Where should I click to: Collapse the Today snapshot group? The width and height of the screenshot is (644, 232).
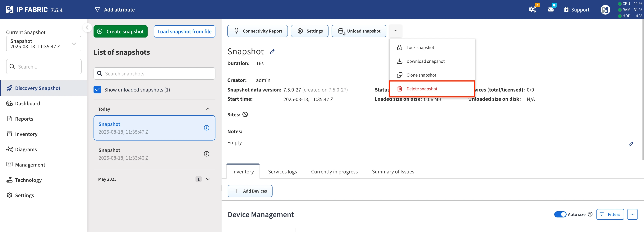point(208,109)
